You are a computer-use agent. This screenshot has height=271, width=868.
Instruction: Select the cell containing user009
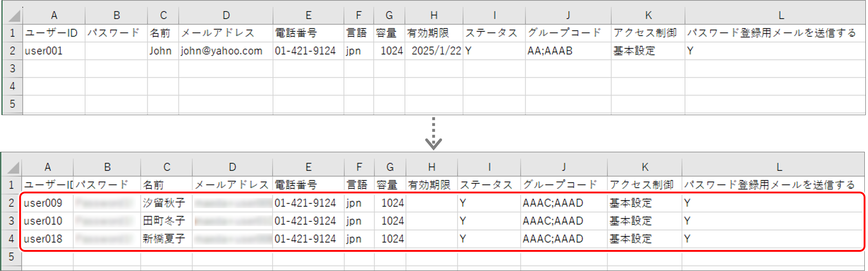[x=47, y=203]
